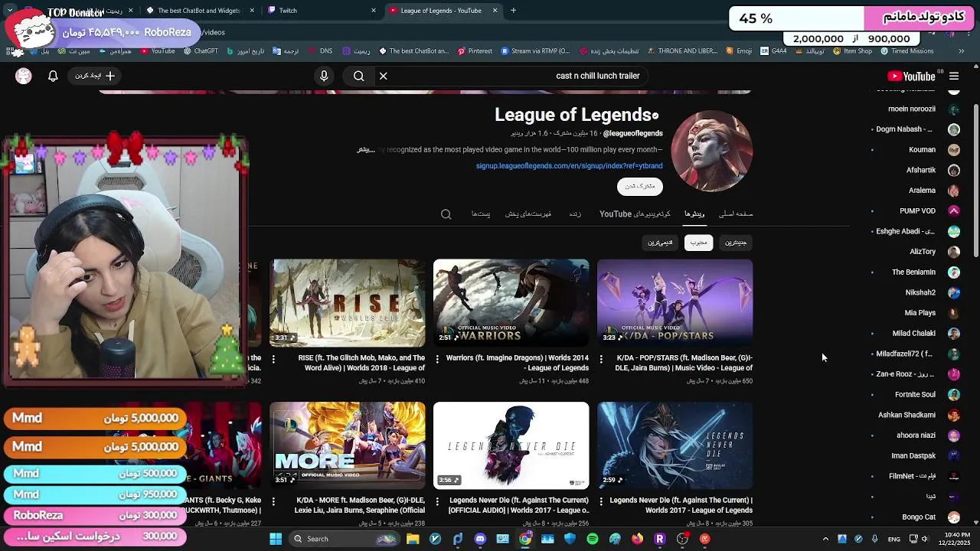
Task: Click the YouTube voice search microphone icon
Action: 324,76
